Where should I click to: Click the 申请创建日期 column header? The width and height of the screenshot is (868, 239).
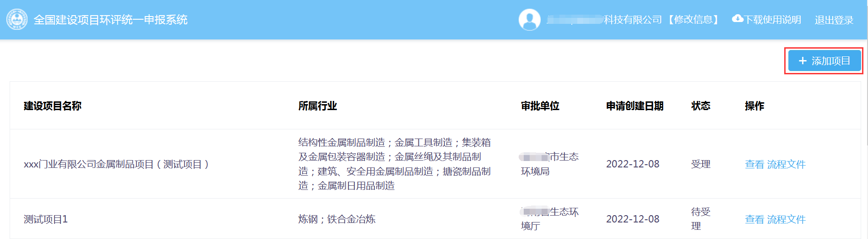[635, 106]
